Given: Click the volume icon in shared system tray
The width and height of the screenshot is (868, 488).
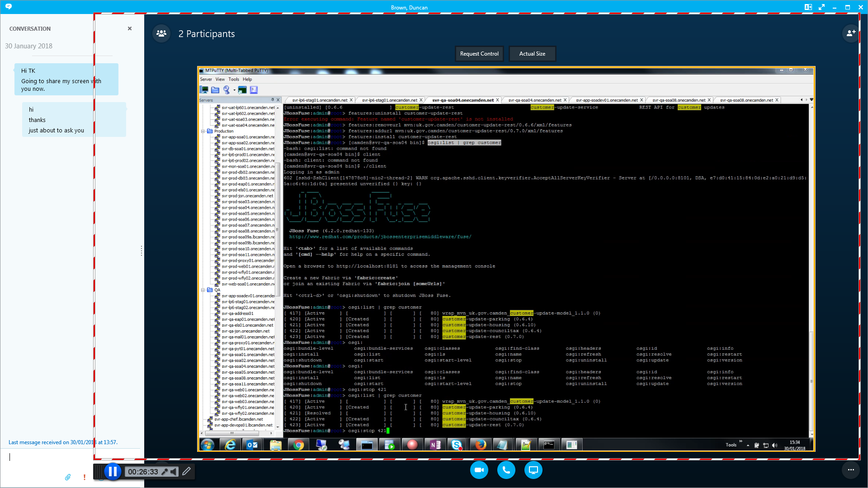Looking at the screenshot, I should tap(774, 445).
